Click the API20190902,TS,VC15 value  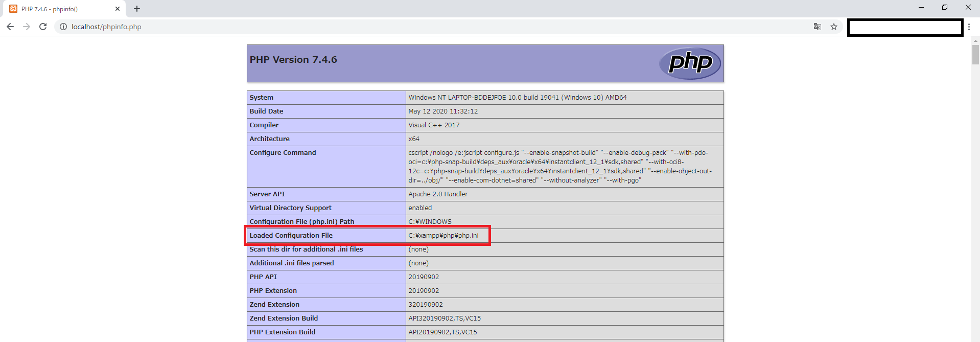tap(442, 332)
